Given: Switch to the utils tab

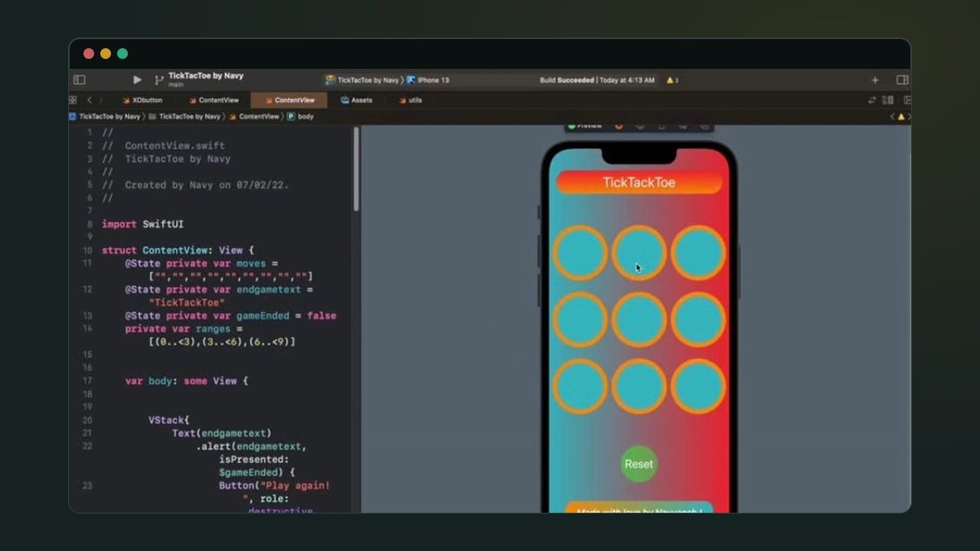Looking at the screenshot, I should pyautogui.click(x=410, y=100).
